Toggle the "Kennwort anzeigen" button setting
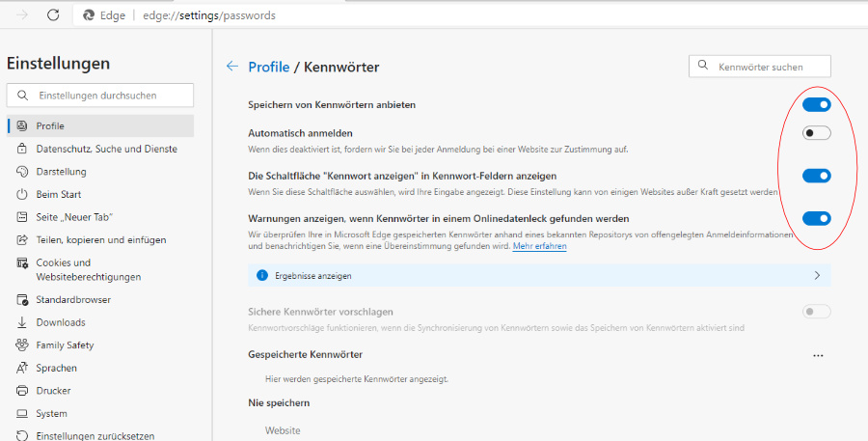The image size is (868, 441). point(816,176)
